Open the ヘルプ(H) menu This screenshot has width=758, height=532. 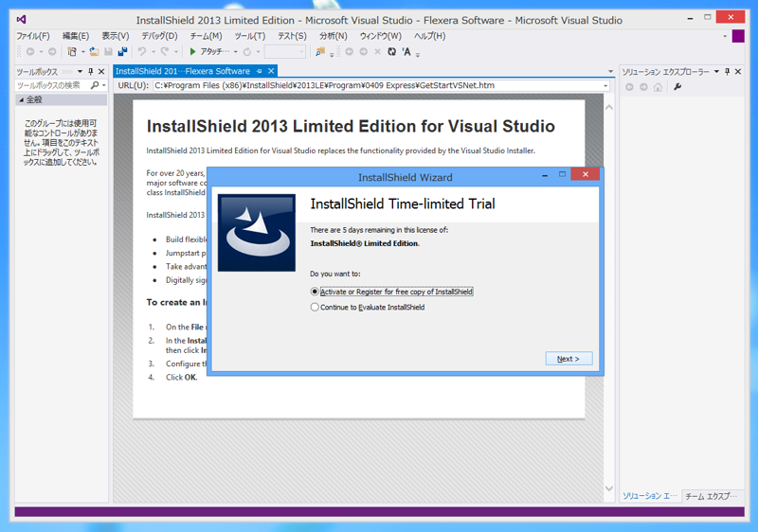tap(430, 36)
